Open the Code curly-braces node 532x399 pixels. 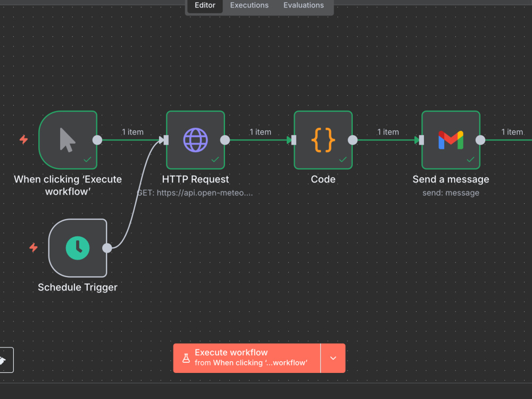pos(323,140)
